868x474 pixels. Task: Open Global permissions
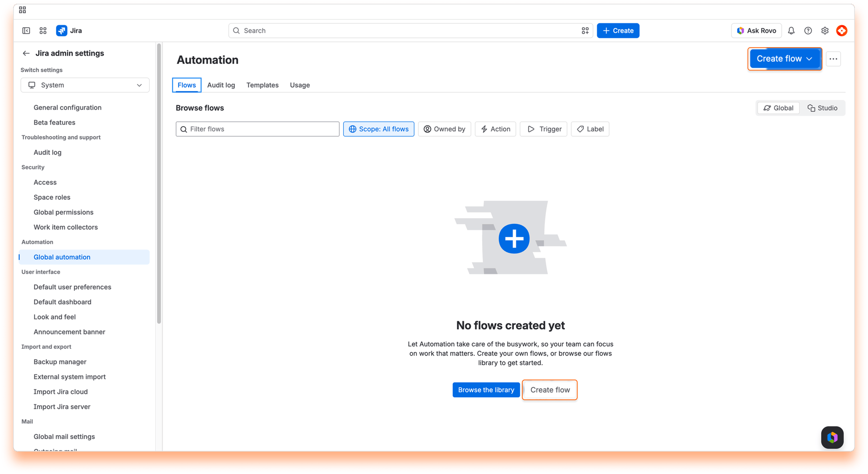coord(84,212)
